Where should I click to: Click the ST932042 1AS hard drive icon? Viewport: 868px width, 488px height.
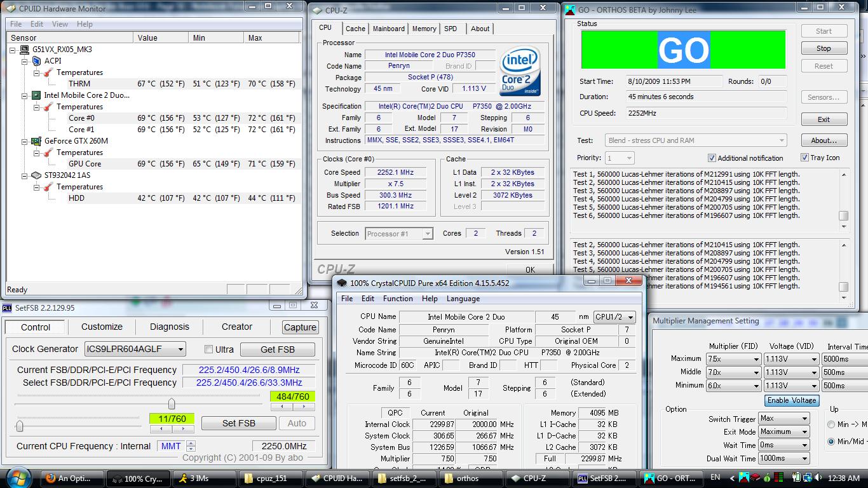click(x=36, y=175)
